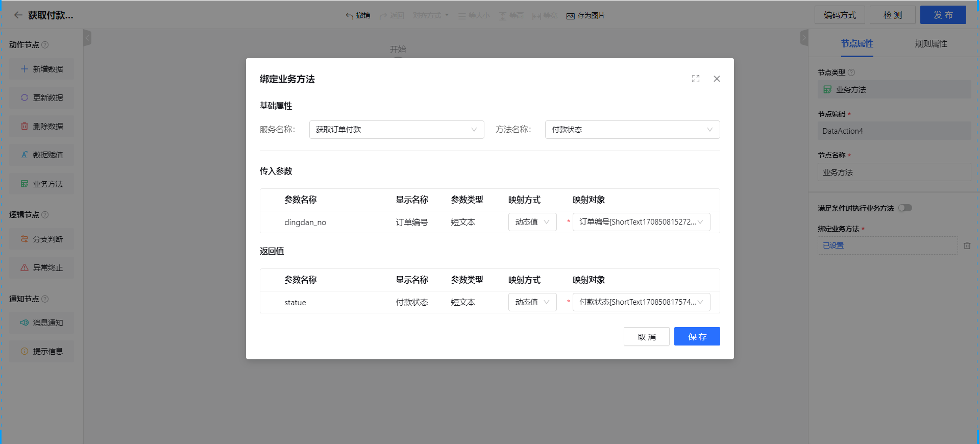Click the 发布 publish button
The height and width of the screenshot is (444, 980).
(x=943, y=15)
